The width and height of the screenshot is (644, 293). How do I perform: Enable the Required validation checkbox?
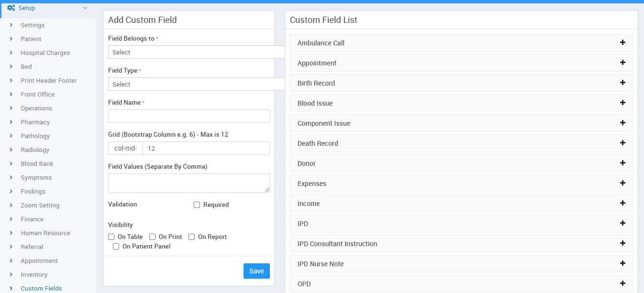point(197,205)
